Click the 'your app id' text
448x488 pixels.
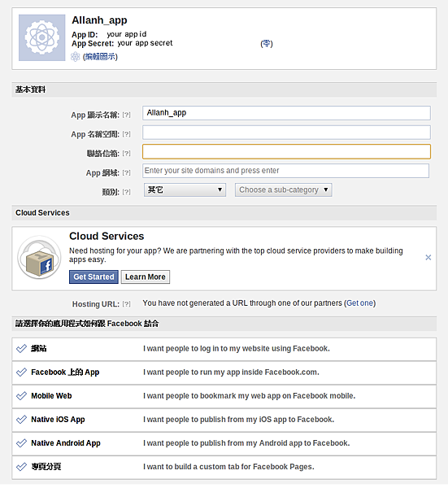(127, 34)
